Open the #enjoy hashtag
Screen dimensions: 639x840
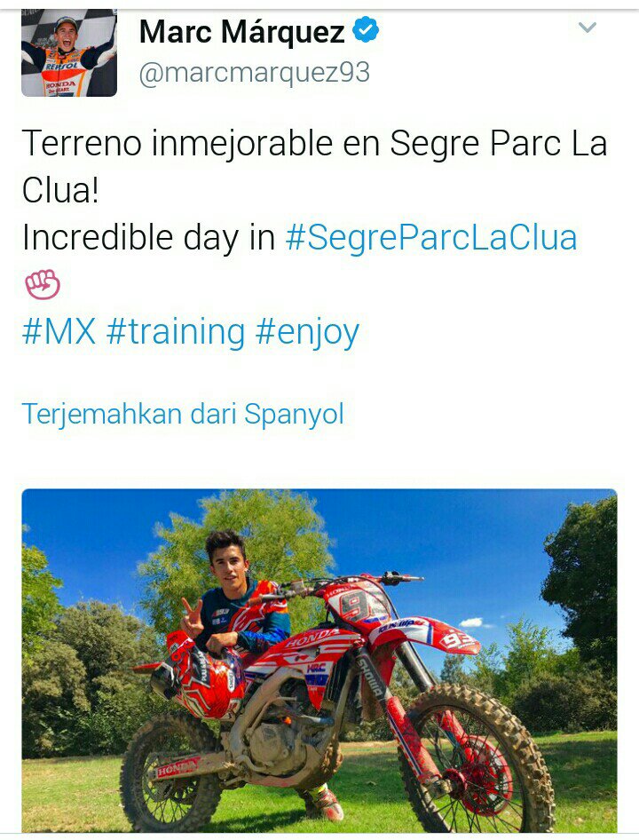click(307, 333)
